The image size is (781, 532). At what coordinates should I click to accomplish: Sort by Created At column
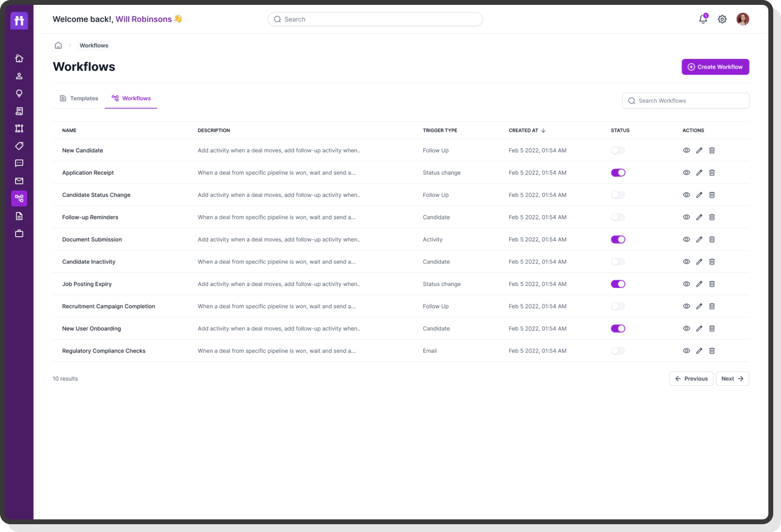(x=527, y=130)
